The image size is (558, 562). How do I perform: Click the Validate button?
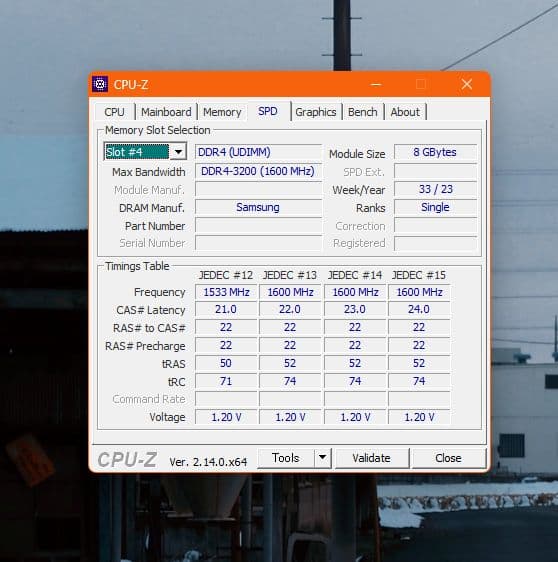coord(372,458)
